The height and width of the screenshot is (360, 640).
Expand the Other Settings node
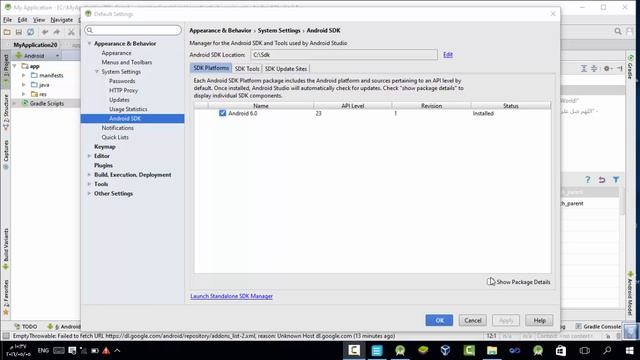[x=89, y=193]
